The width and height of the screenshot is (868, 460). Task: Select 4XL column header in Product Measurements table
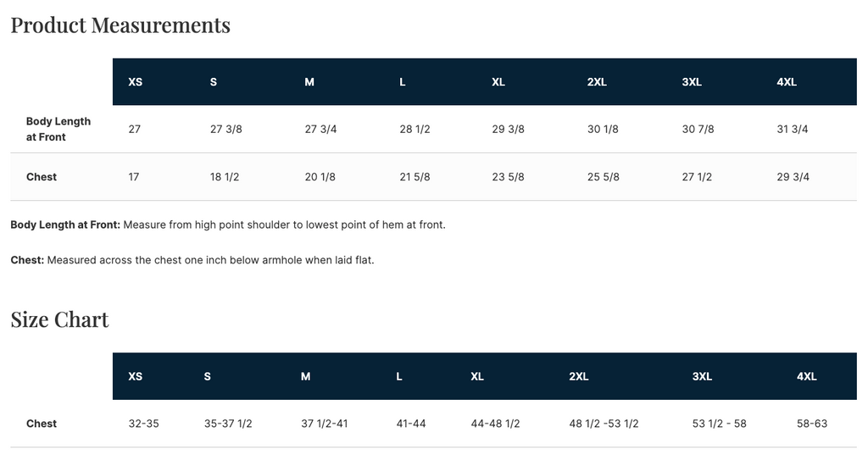point(786,82)
